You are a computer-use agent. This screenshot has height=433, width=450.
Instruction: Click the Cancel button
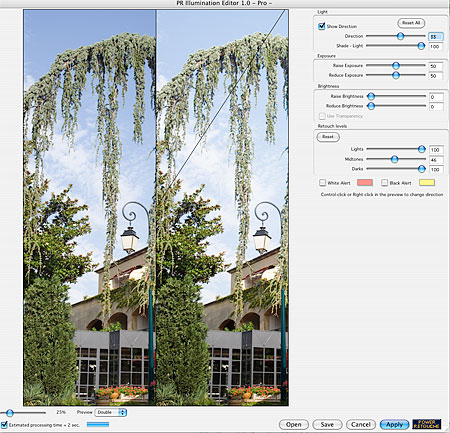pos(361,424)
